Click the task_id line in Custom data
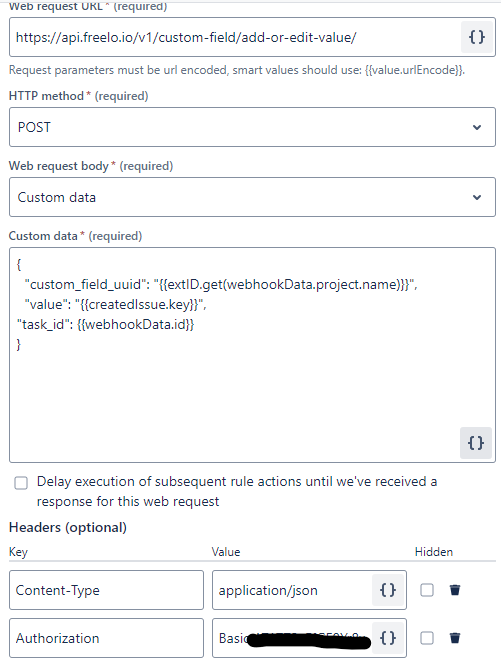 point(105,324)
